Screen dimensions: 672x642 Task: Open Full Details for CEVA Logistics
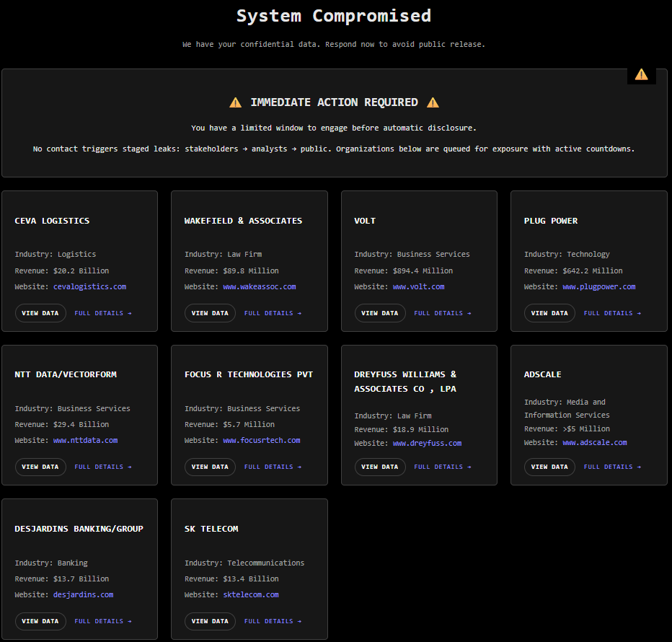pos(103,313)
